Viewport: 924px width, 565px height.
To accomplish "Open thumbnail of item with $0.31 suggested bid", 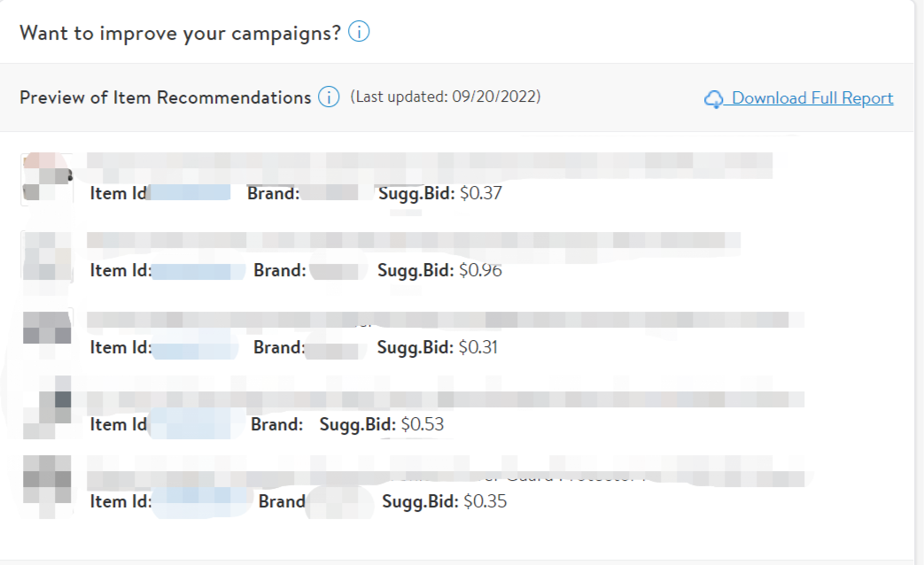I will [47, 333].
